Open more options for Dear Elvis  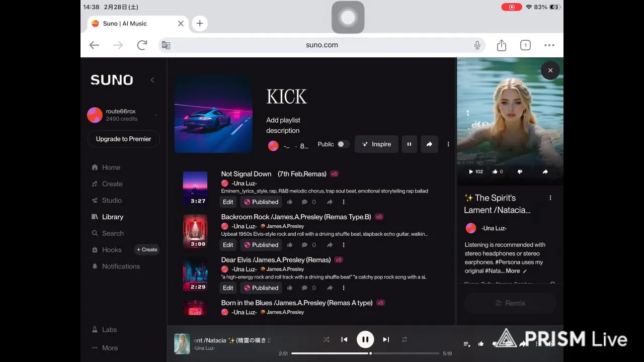(344, 288)
